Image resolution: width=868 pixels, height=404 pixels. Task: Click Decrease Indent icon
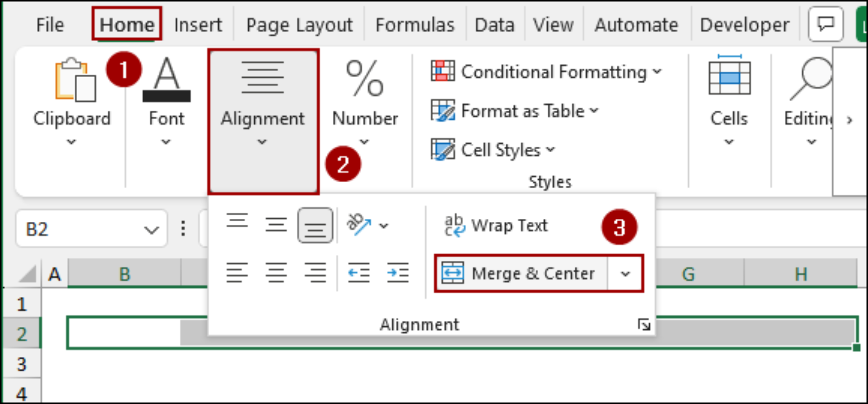click(359, 273)
